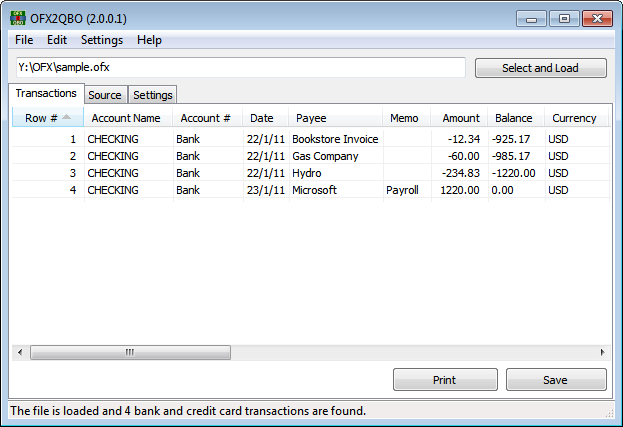Click the horizontal scrollbar thumb
The image size is (623, 427).
click(130, 352)
